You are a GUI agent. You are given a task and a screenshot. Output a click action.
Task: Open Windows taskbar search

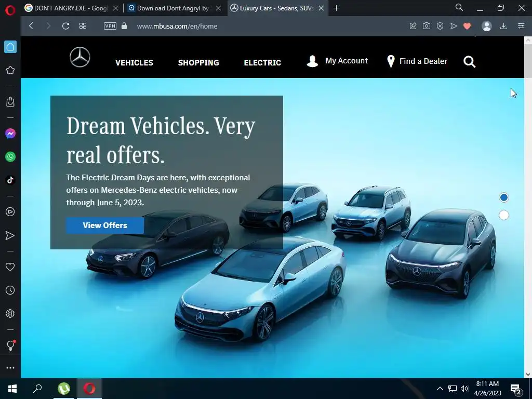pos(37,389)
